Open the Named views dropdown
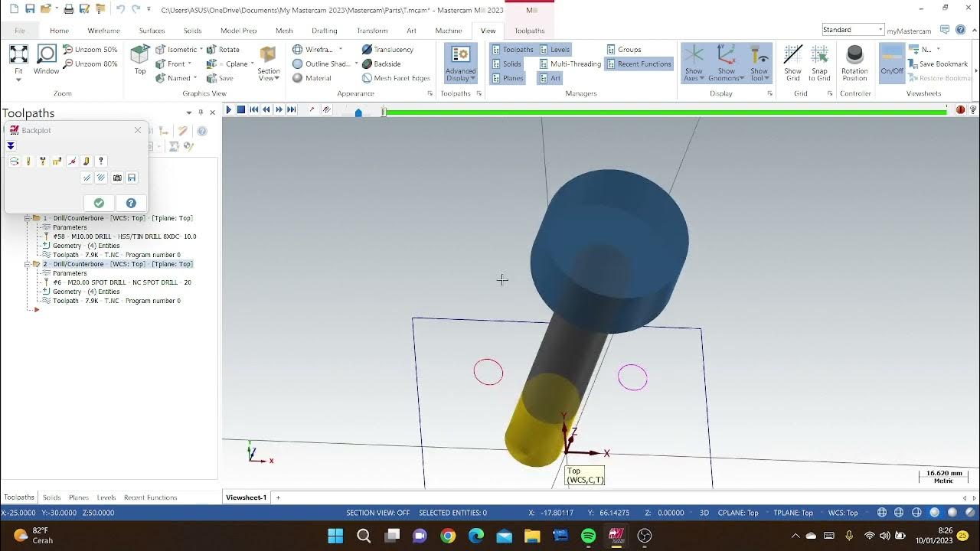Viewport: 980px width, 551px height. point(194,78)
